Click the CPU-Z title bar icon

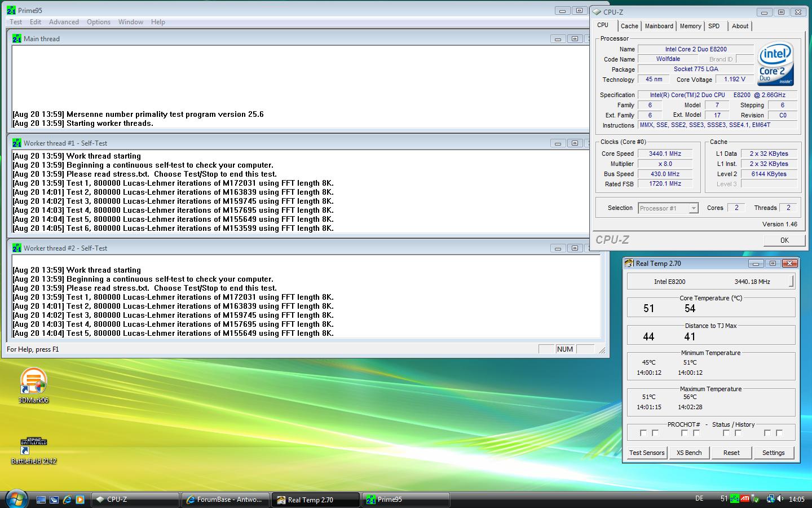click(597, 12)
